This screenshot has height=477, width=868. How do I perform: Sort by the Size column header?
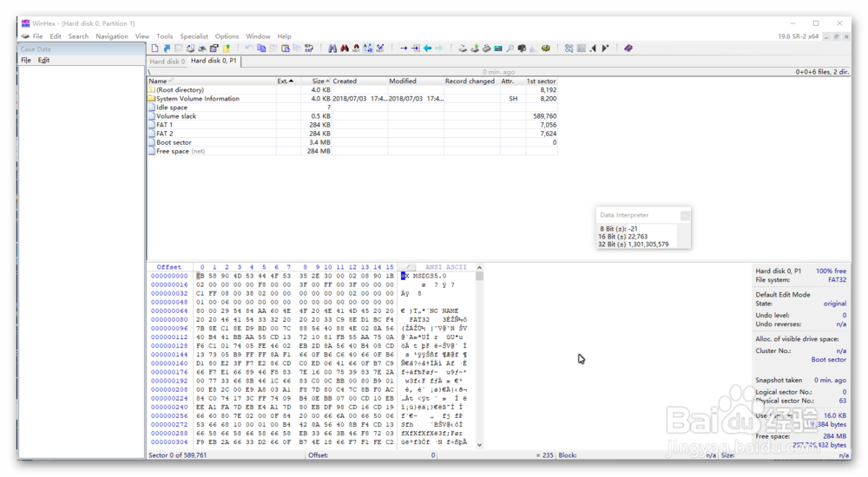tap(316, 81)
